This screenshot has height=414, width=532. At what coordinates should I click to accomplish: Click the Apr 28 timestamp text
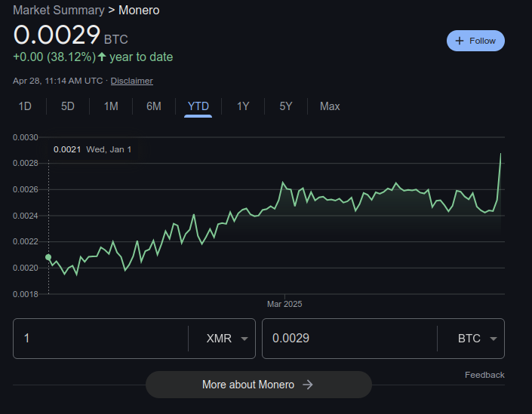pyautogui.click(x=57, y=81)
